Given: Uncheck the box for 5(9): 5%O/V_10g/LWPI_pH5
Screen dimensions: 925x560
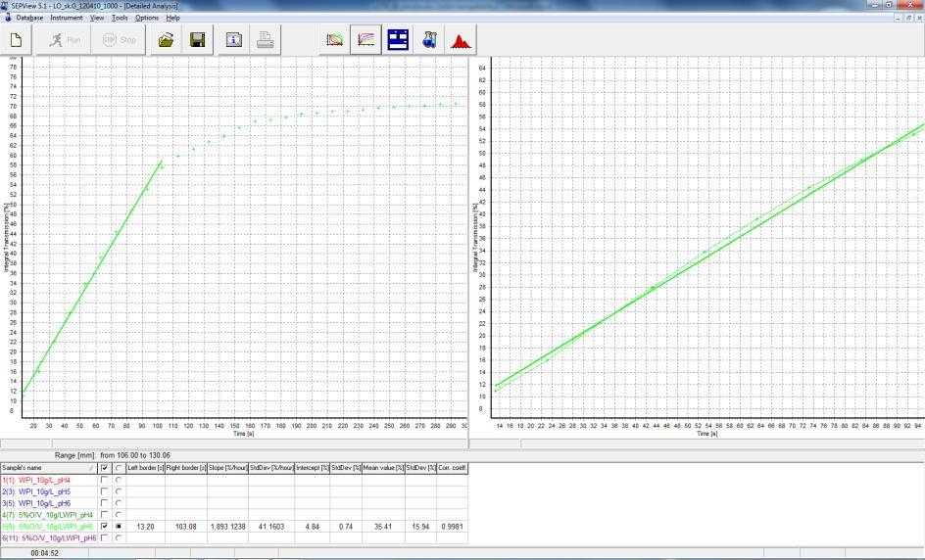Looking at the screenshot, I should (x=105, y=526).
